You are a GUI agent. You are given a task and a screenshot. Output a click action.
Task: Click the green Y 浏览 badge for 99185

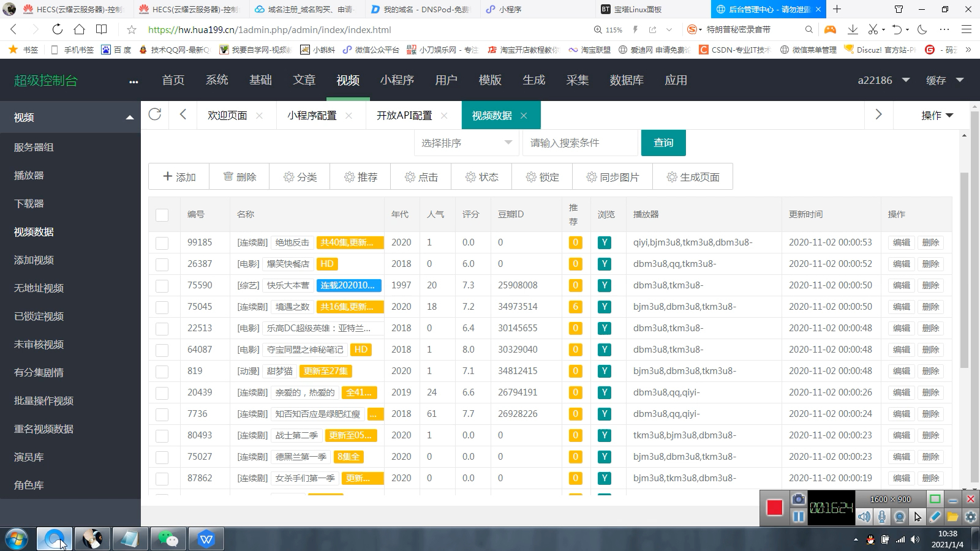point(604,242)
